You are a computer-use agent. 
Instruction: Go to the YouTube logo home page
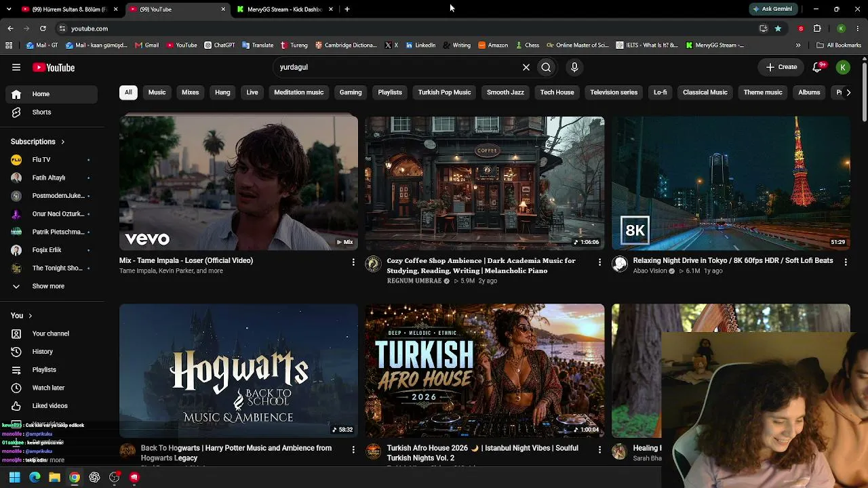click(54, 67)
